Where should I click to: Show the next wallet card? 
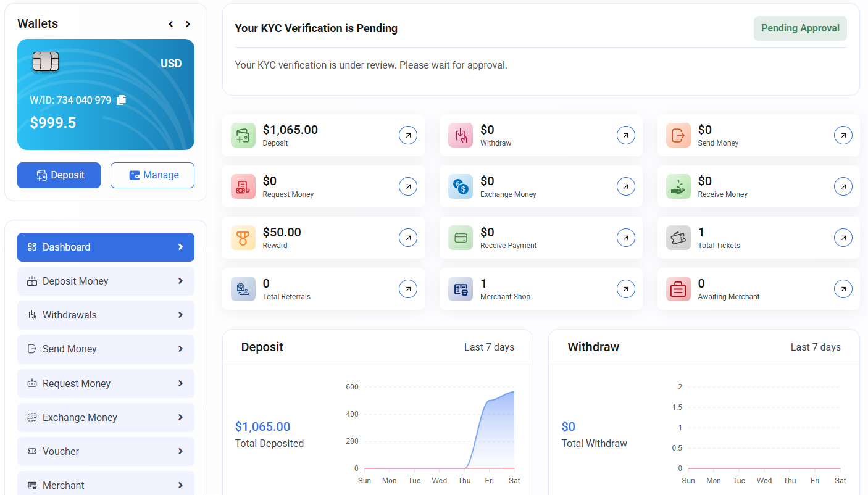(188, 24)
